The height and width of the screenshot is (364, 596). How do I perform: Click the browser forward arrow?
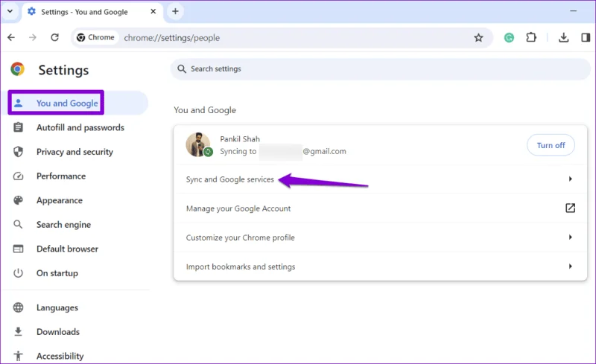[x=33, y=37]
